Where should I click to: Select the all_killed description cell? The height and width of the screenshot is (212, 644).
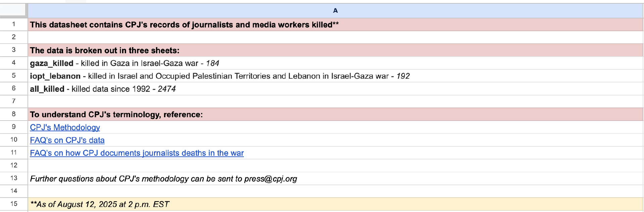[x=103, y=89]
